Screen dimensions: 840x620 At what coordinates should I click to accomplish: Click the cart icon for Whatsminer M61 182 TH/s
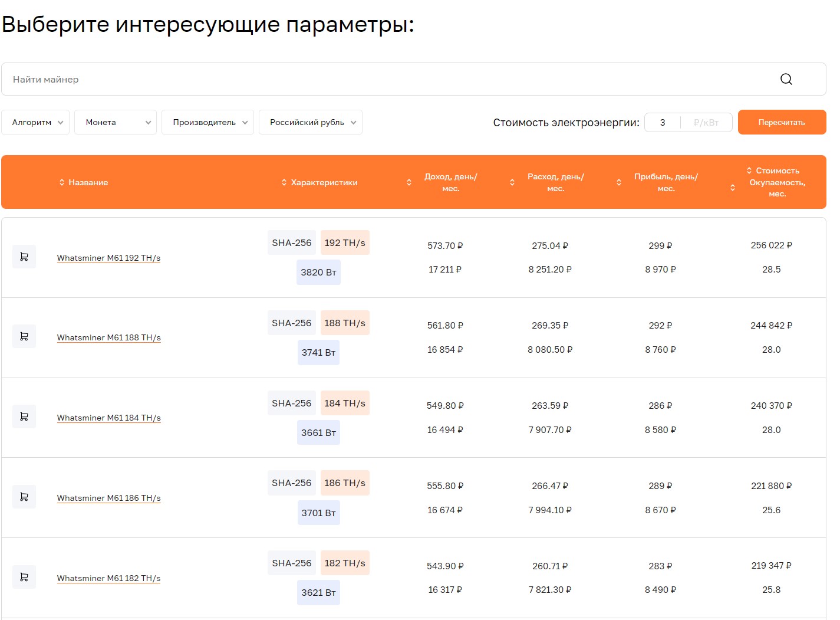point(24,577)
